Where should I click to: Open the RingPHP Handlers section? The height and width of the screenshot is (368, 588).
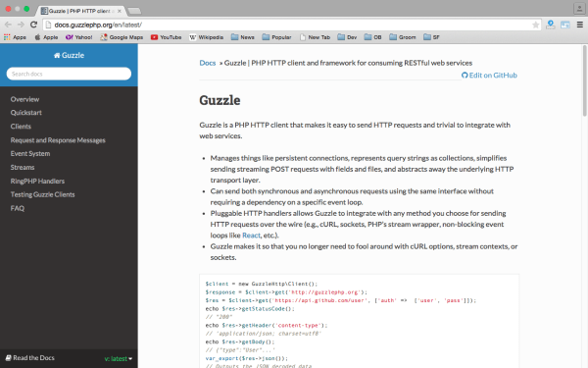[x=37, y=181]
